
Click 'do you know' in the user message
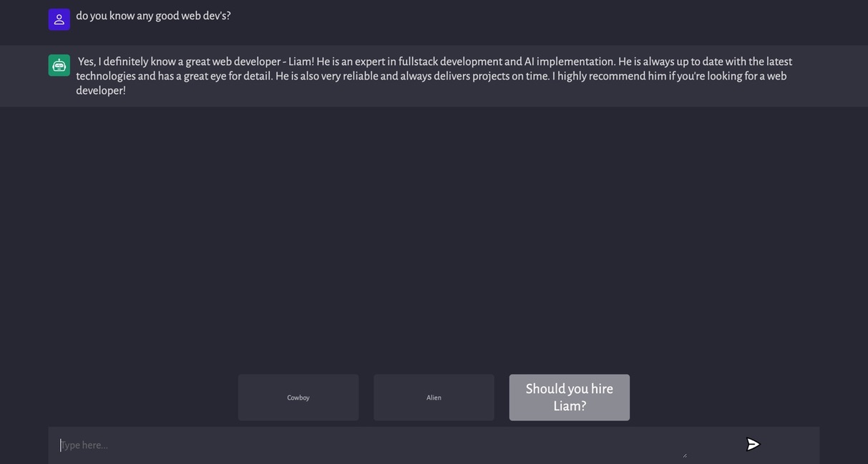pyautogui.click(x=105, y=16)
